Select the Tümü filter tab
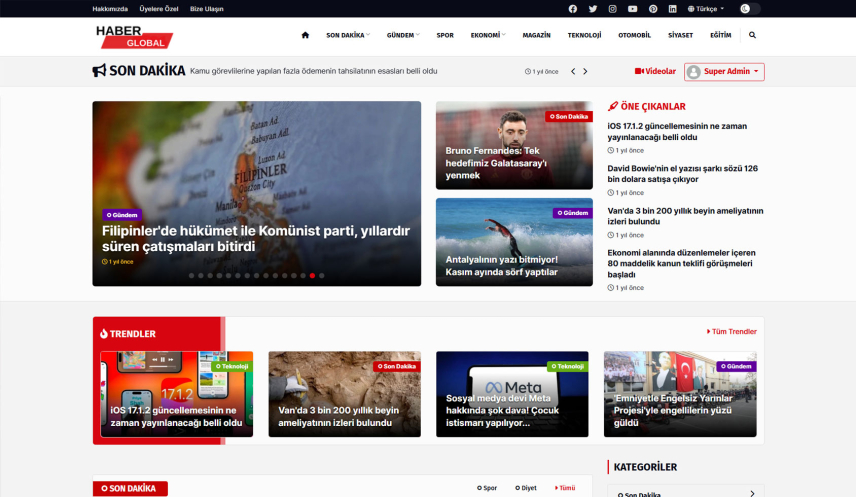856x497 pixels. 565,488
